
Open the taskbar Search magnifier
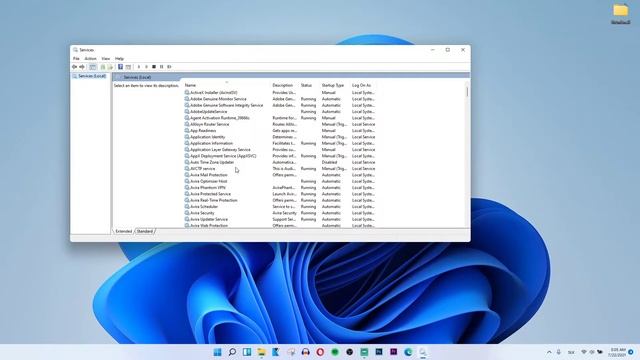232,352
